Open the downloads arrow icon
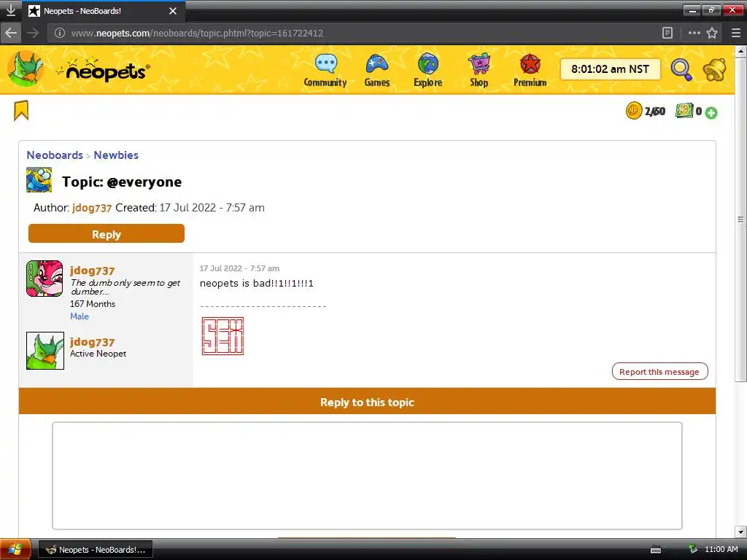This screenshot has height=560, width=747. tap(10, 10)
